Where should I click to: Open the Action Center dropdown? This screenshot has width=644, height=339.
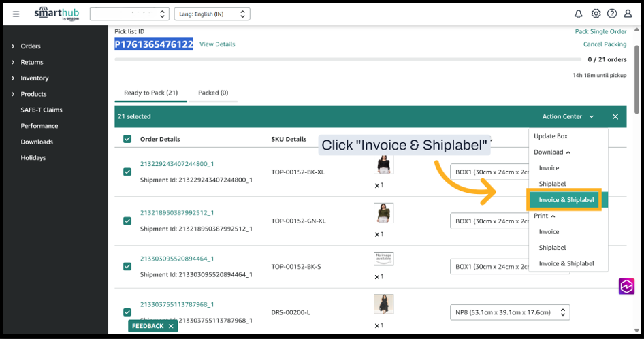click(568, 116)
